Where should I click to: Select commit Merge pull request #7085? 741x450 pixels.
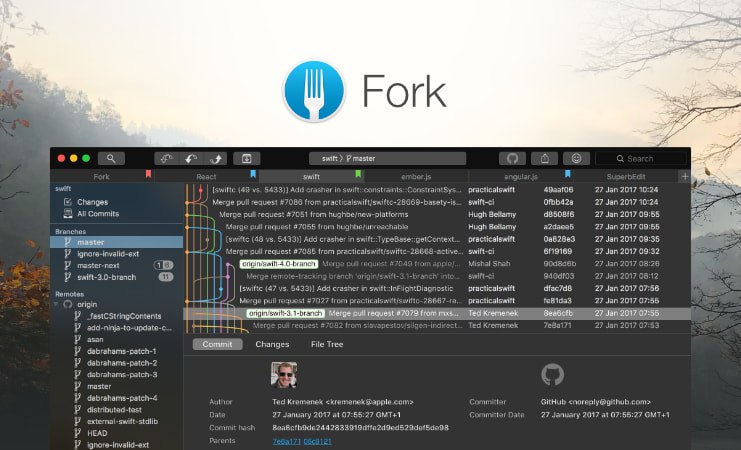pos(437,251)
